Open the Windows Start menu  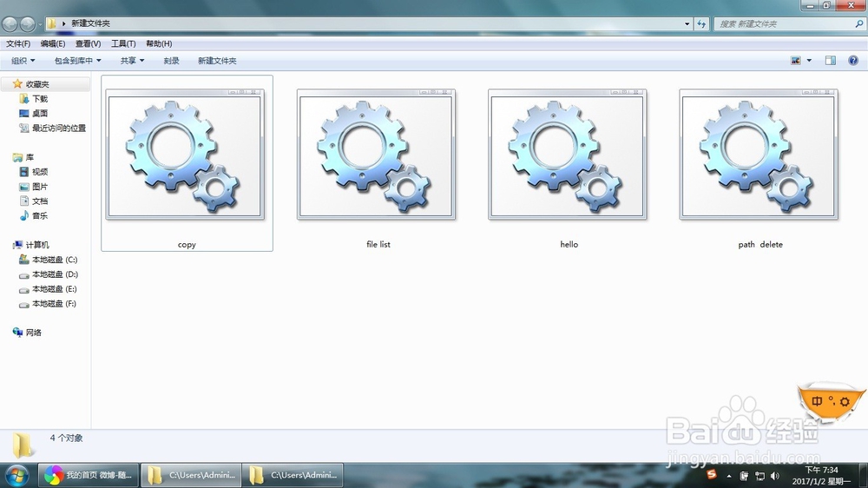(16, 475)
